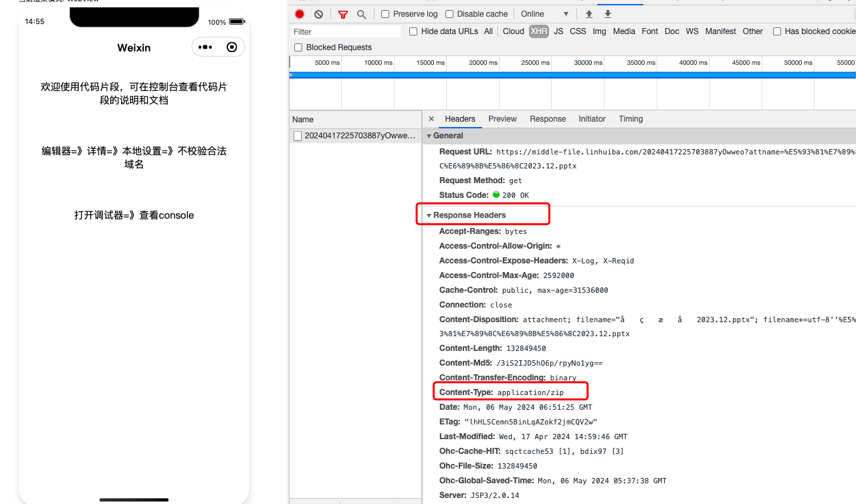This screenshot has width=856, height=504.
Task: Open the network search magnifier
Action: click(361, 14)
